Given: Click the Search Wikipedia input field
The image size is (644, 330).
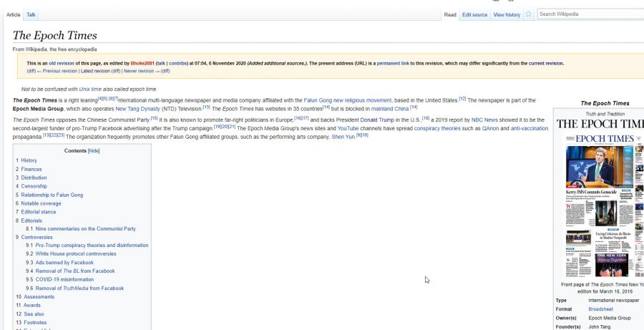Looking at the screenshot, I should [x=590, y=14].
